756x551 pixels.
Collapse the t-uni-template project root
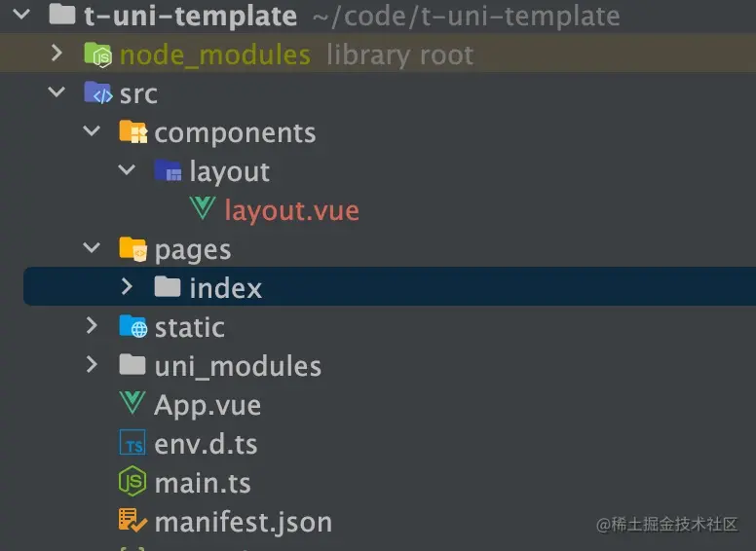23,16
